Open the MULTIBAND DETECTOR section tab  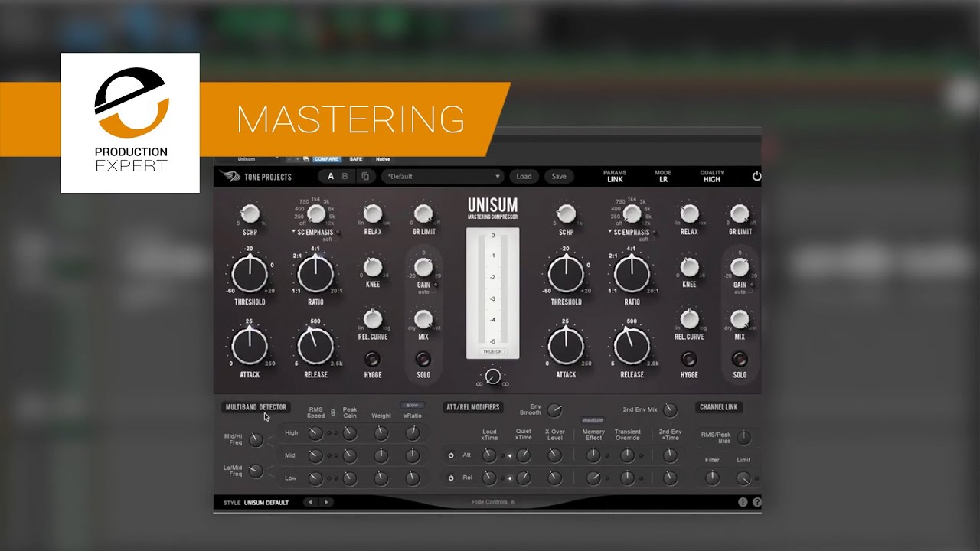pos(256,407)
